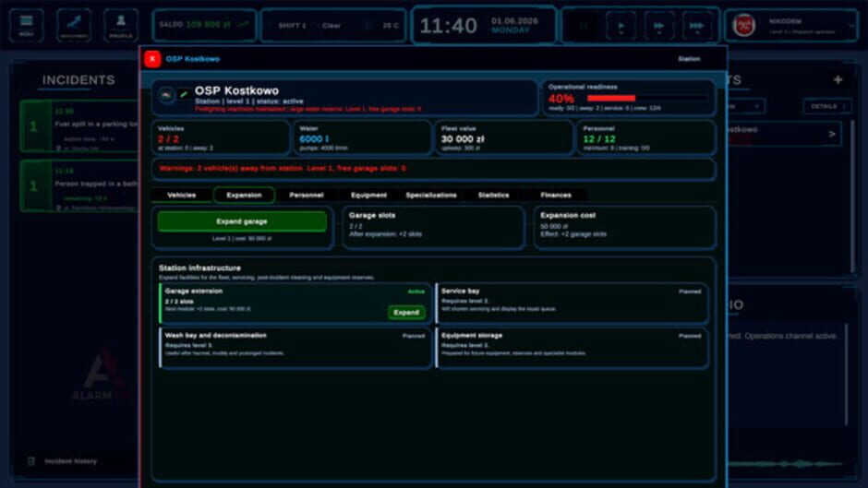Click the plus icon in the right panel
The width and height of the screenshot is (868, 488).
tap(838, 79)
